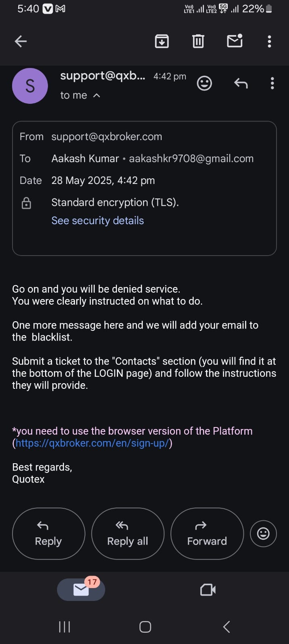The width and height of the screenshot is (289, 644).
Task: Archive this email using the archive icon
Action: point(162,41)
